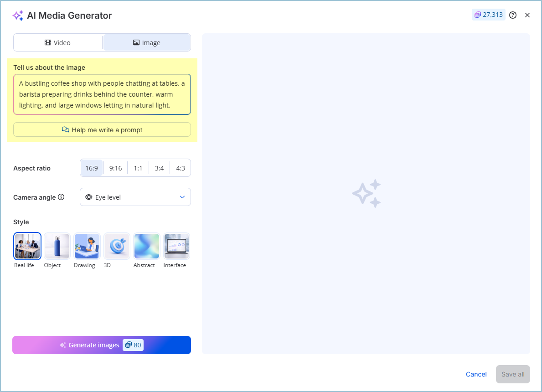Click the Camera angle info icon
Viewport: 542px width, 392px height.
point(61,197)
